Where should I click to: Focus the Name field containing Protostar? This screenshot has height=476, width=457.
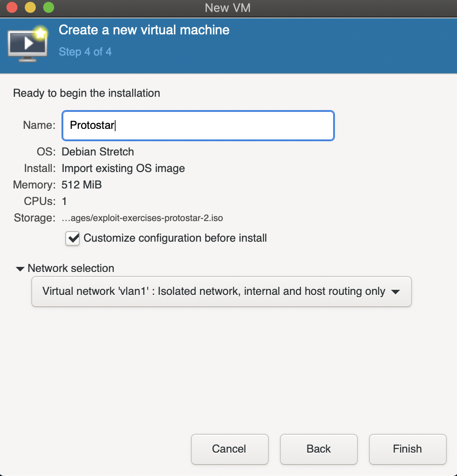(198, 125)
